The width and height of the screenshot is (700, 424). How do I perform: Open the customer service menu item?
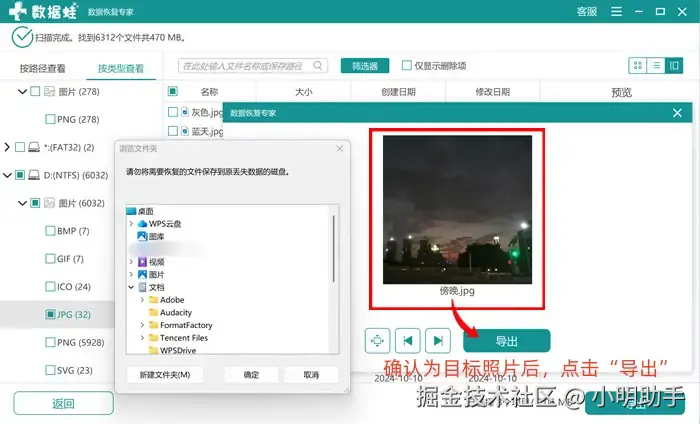(x=587, y=12)
